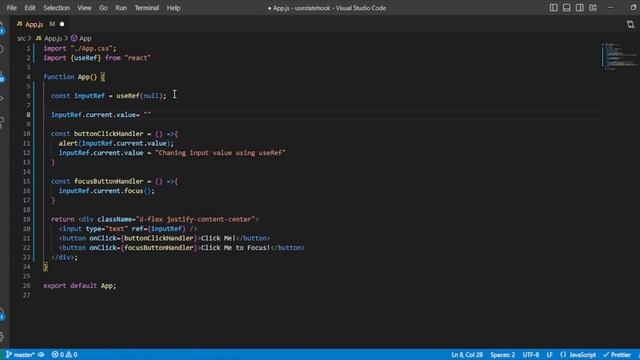The height and width of the screenshot is (360, 640).
Task: Click the M modified marker on tab
Action: point(52,24)
